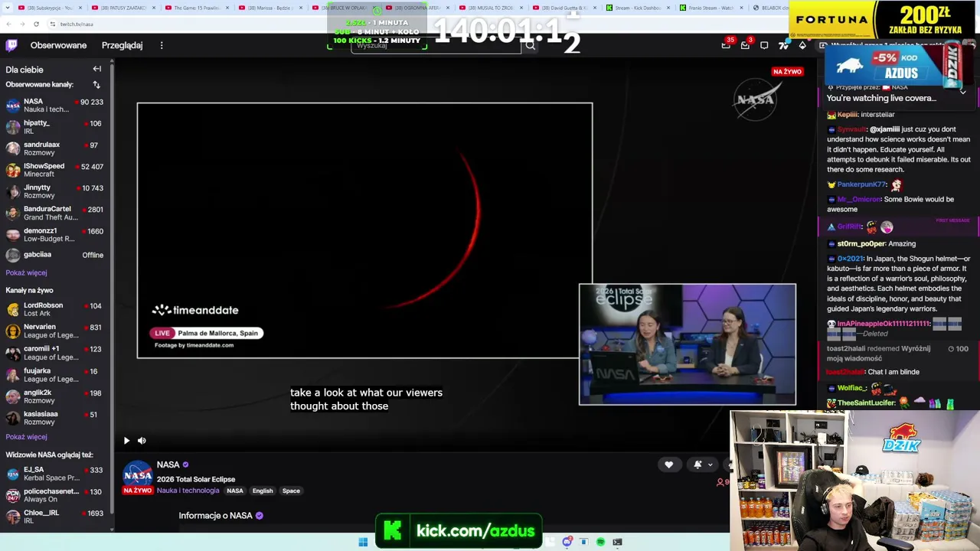980x551 pixels.
Task: Open Windows Start menu
Action: [x=363, y=542]
